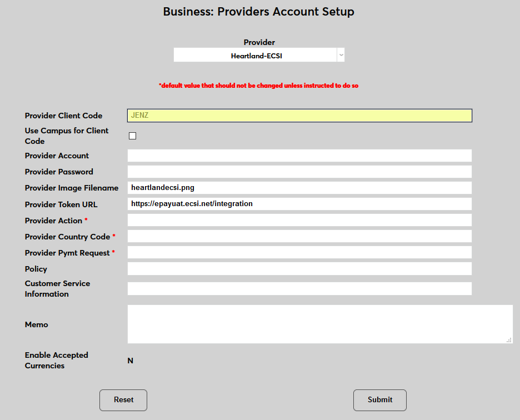Image resolution: width=520 pixels, height=420 pixels.
Task: Click the Provider Country Code field
Action: [299, 236]
